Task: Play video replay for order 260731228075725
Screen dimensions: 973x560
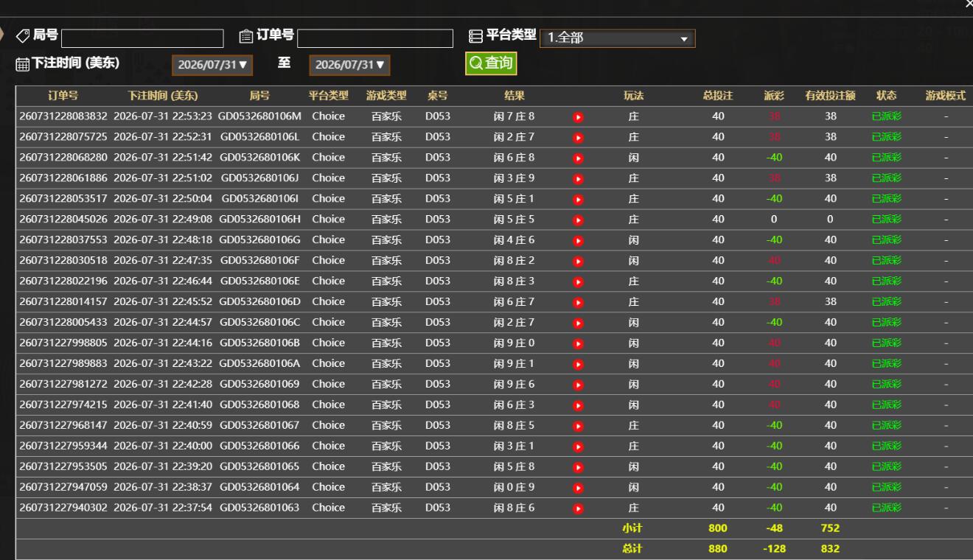Action: (x=579, y=137)
